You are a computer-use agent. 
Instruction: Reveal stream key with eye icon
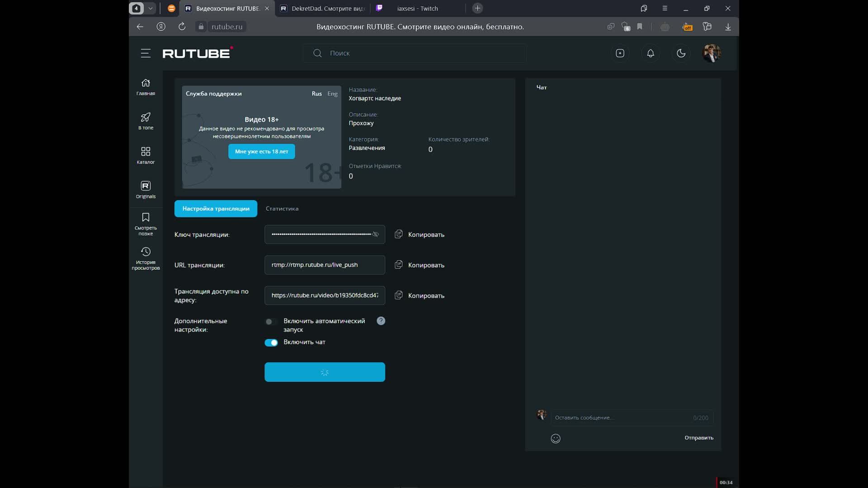tap(375, 234)
